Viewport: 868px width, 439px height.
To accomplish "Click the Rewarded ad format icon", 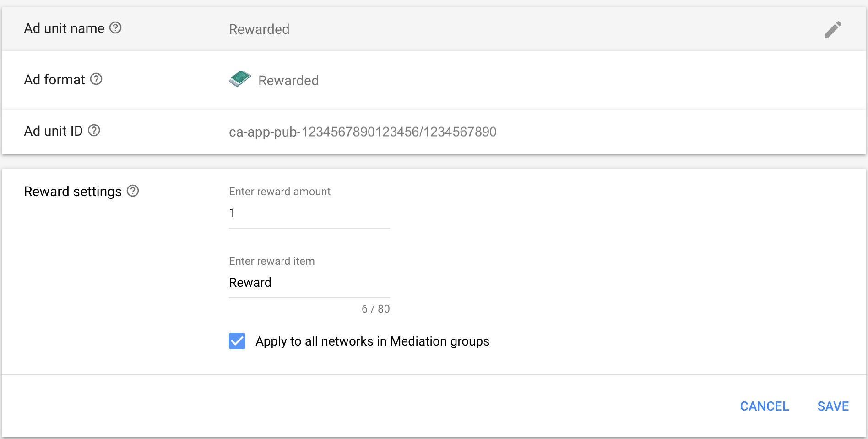I will (x=240, y=79).
